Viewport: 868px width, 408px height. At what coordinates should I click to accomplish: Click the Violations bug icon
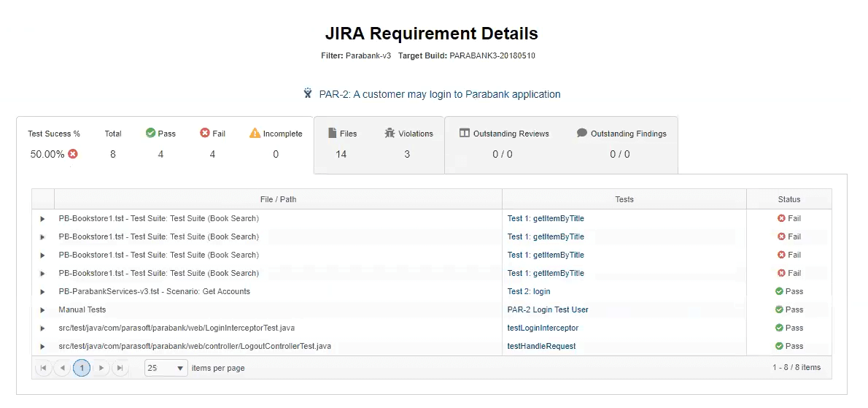(x=390, y=133)
